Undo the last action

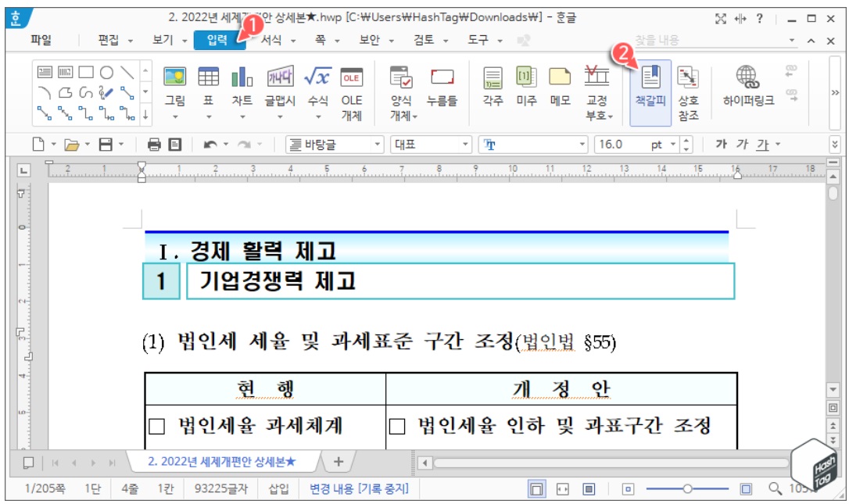point(210,145)
